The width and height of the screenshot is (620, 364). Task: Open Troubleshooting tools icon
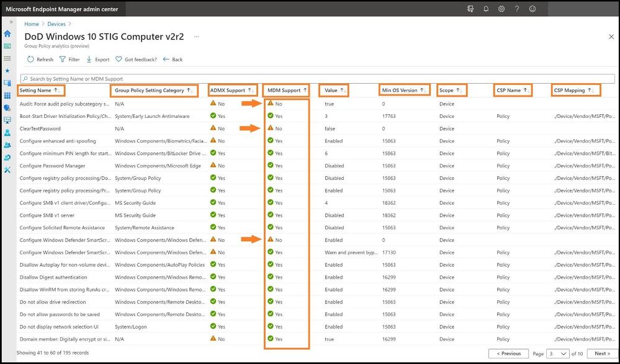click(x=7, y=169)
